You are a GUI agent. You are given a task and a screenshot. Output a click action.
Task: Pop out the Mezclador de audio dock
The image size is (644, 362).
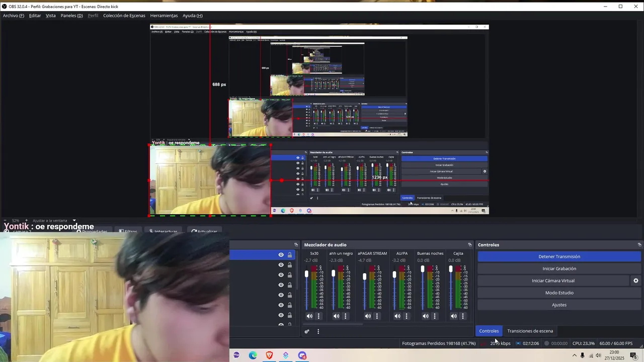(470, 245)
